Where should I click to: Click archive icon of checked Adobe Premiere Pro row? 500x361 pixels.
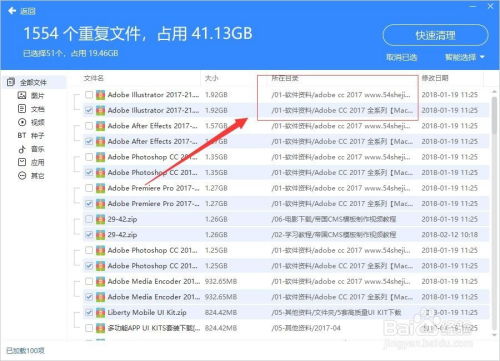coord(100,204)
